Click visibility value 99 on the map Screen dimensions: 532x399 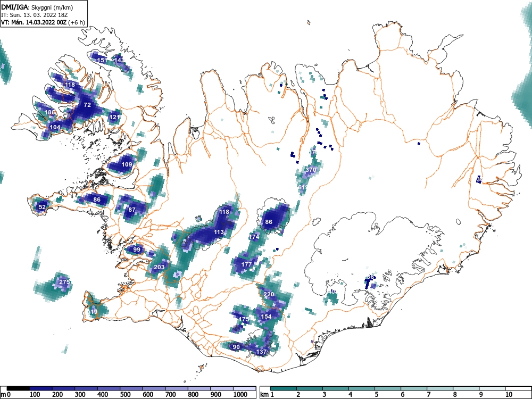[137, 250]
